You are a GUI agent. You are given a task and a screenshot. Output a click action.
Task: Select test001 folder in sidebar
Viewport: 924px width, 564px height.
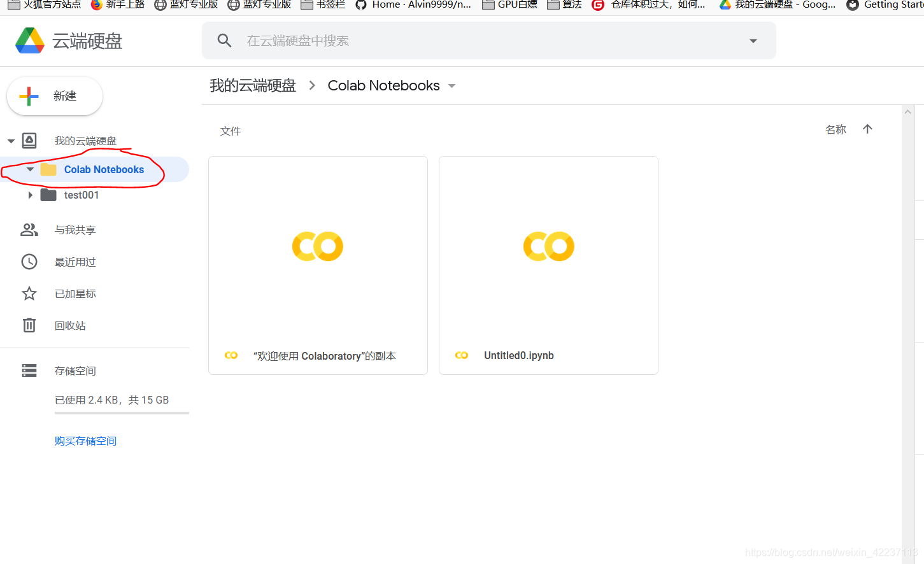(82, 195)
